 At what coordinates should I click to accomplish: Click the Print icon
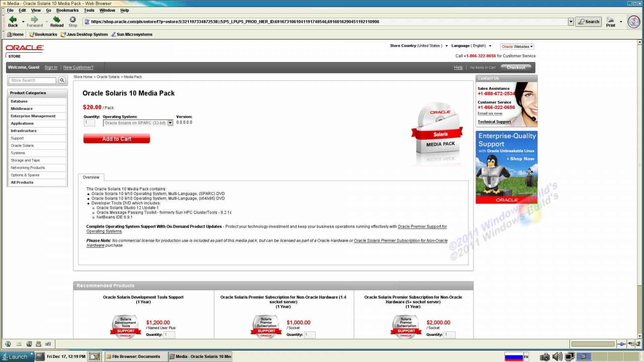(611, 22)
